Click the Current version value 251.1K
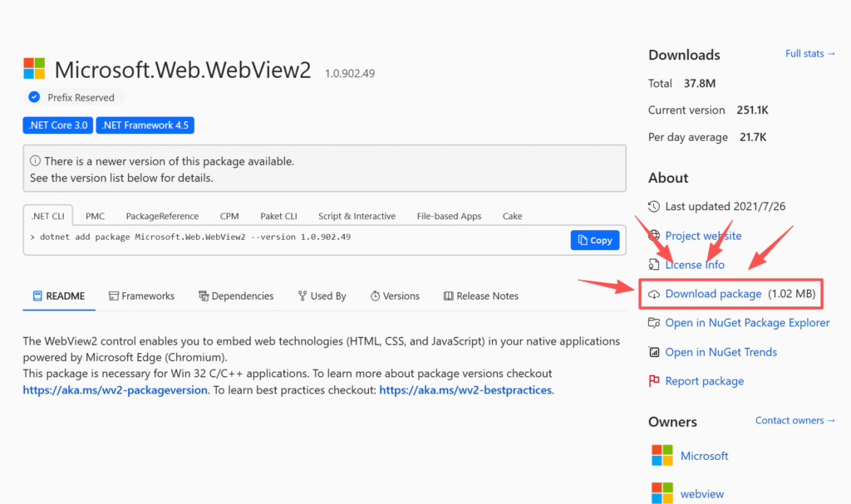The height and width of the screenshot is (504, 851). [752, 110]
